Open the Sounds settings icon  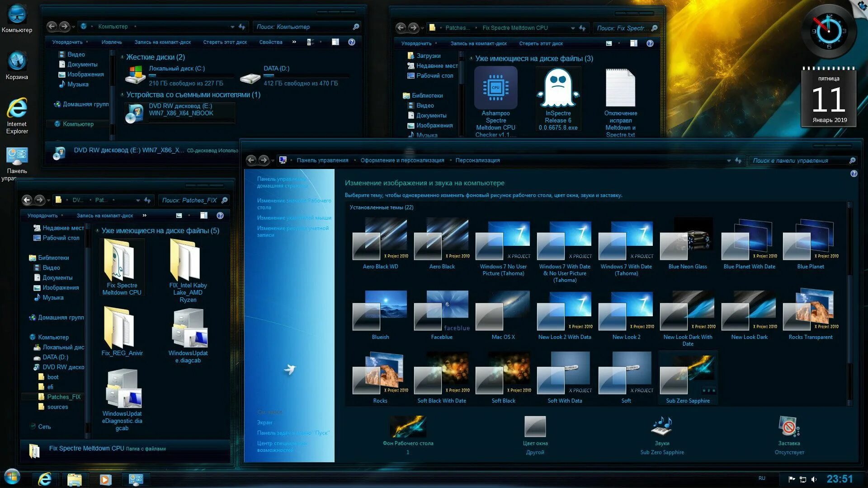coord(662,427)
